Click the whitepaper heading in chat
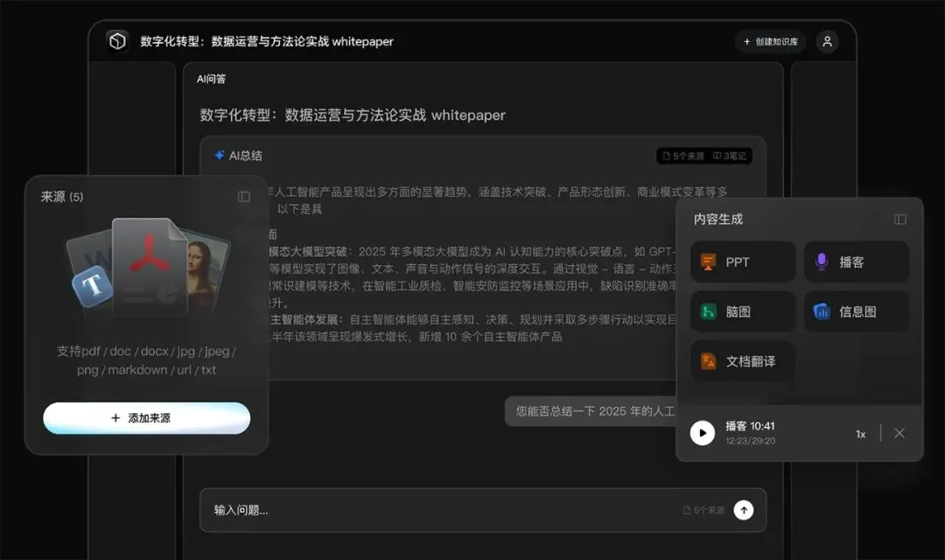Viewport: 945px width, 560px height. pos(353,115)
